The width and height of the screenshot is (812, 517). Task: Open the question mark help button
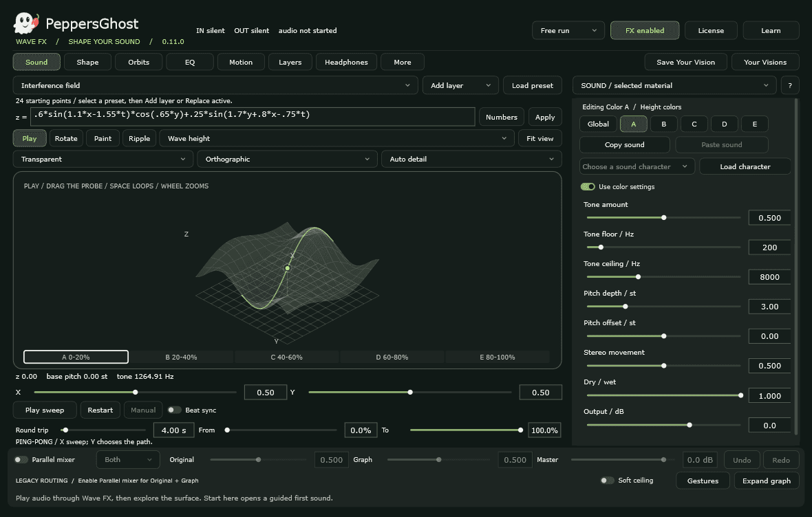click(790, 85)
